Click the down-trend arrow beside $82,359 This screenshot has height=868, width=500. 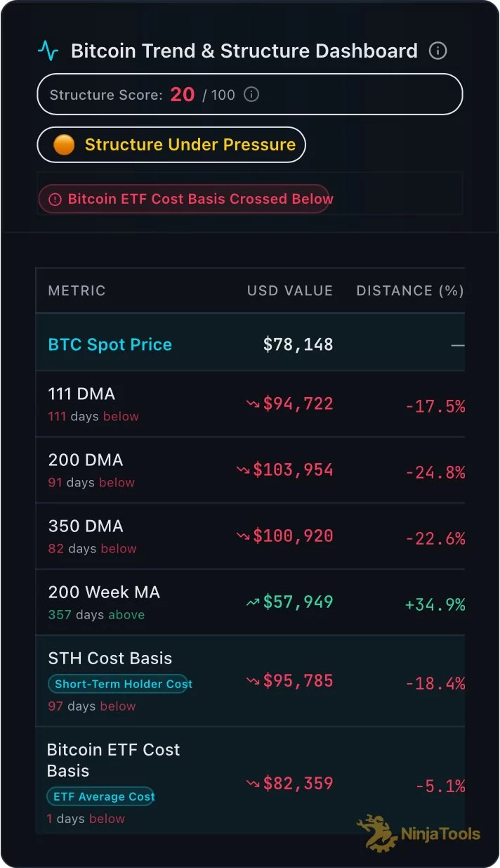(x=253, y=784)
